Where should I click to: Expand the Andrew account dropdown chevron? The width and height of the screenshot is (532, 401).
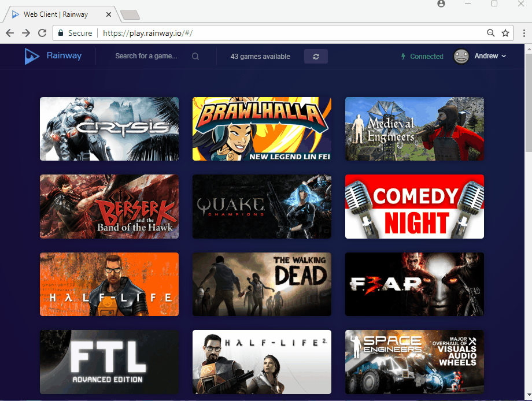pos(504,56)
